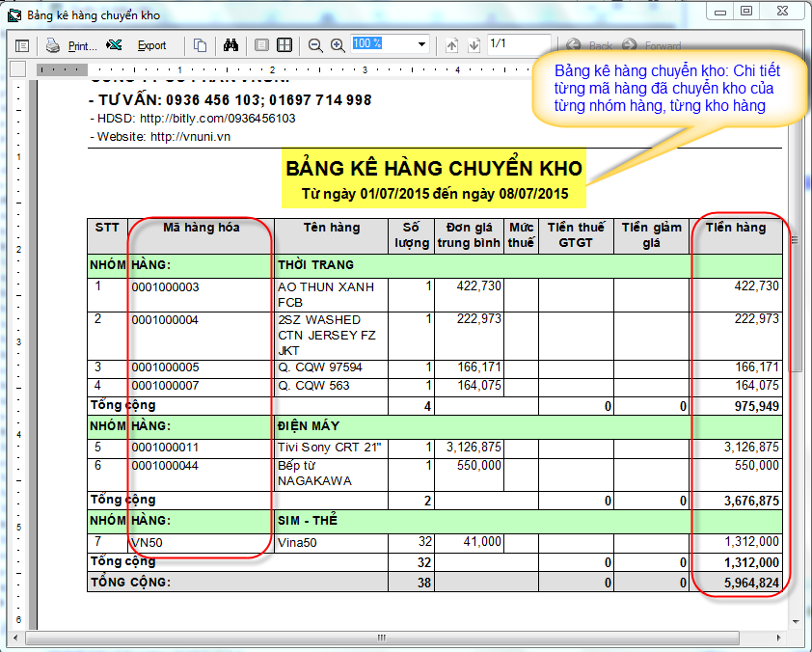Screen dimensions: 812x652
Task: Open the binoculars search tool
Action: [230, 45]
